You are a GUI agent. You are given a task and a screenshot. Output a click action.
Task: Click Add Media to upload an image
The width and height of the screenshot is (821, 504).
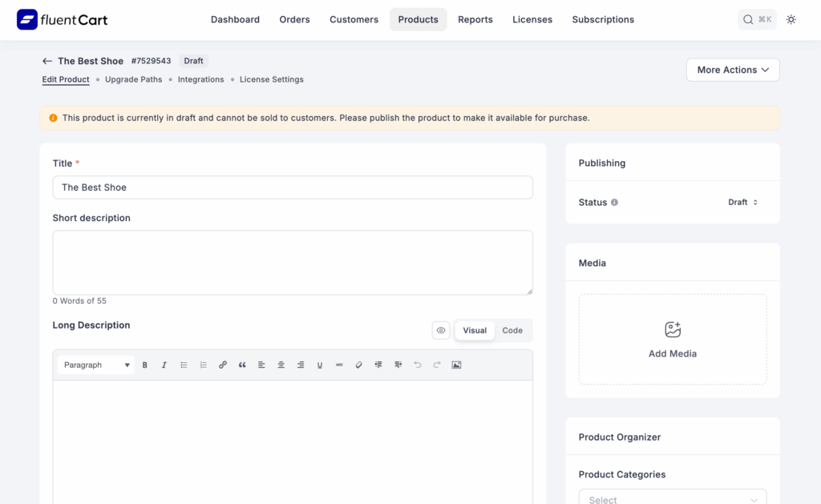coord(673,339)
